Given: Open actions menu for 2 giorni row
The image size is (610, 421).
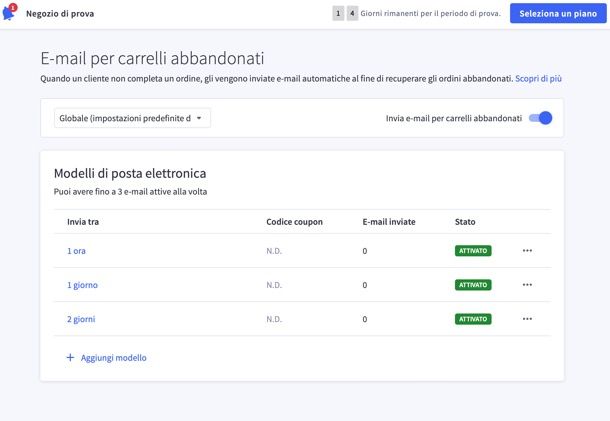Looking at the screenshot, I should [x=527, y=319].
